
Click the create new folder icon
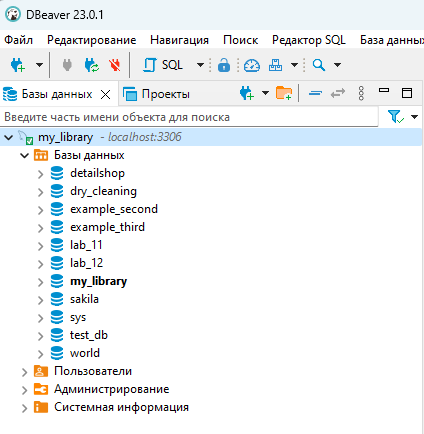[284, 93]
